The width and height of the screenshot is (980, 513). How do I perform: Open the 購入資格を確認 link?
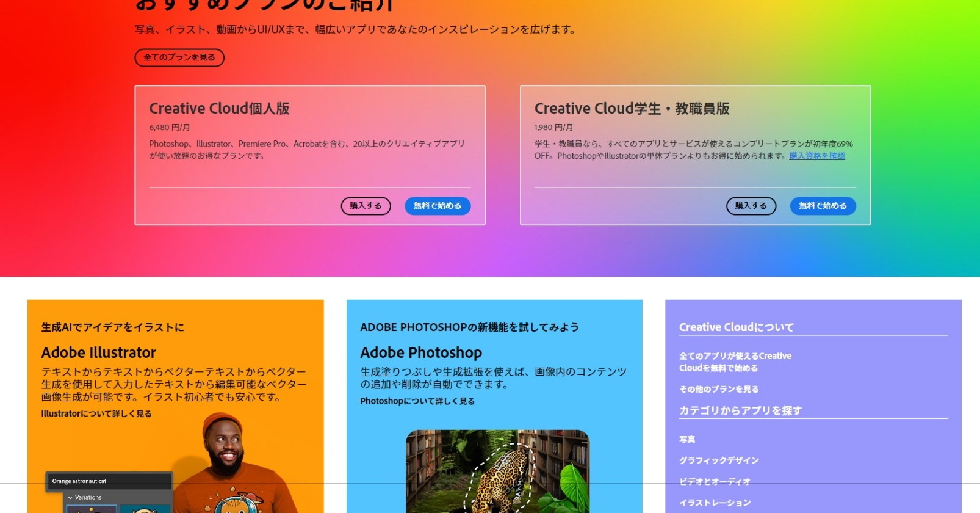coord(816,156)
